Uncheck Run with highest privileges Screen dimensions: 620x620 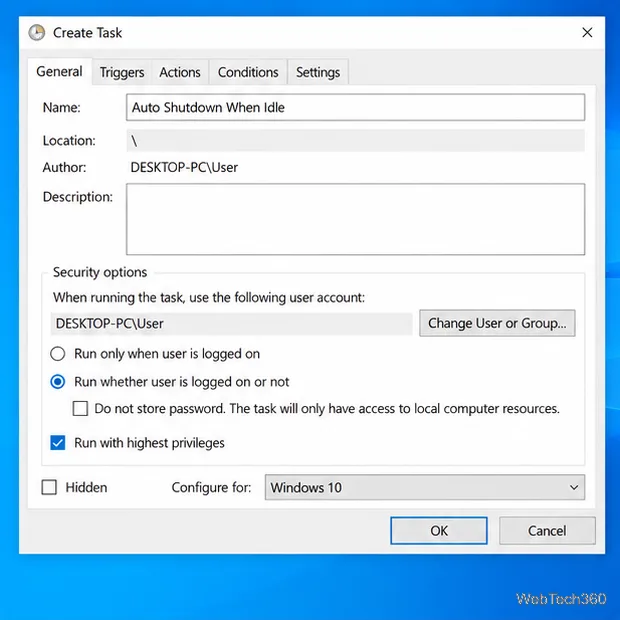(58, 443)
